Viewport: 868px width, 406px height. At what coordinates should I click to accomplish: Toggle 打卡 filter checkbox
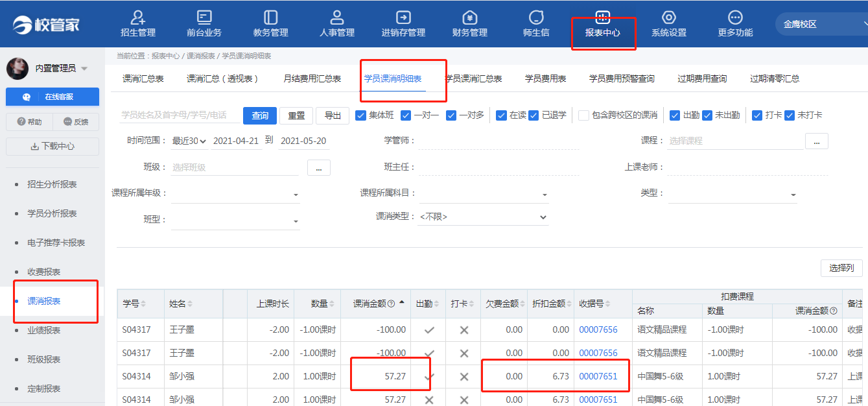tap(757, 115)
